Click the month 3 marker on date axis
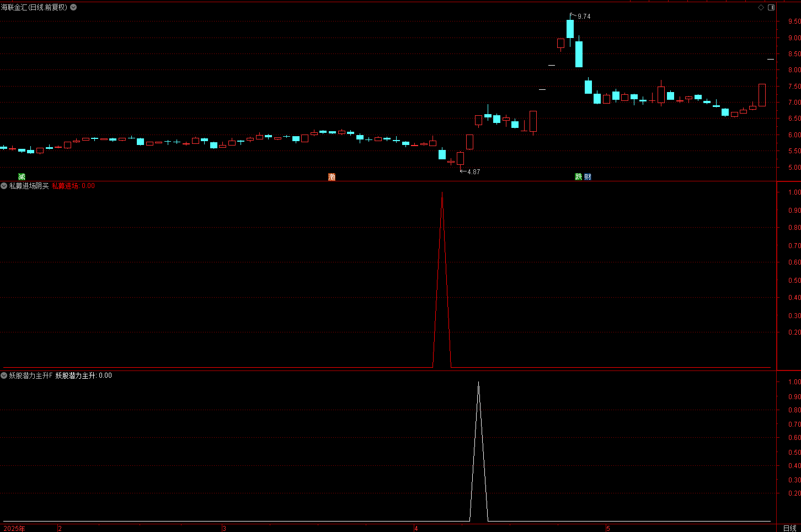This screenshot has width=801, height=532. pos(224,528)
